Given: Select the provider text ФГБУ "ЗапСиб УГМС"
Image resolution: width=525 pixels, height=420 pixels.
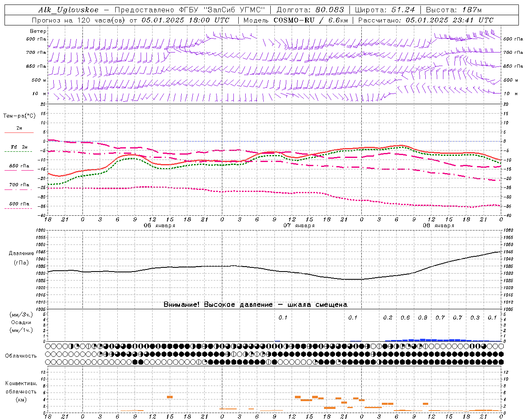Looking at the screenshot, I should [x=222, y=10].
